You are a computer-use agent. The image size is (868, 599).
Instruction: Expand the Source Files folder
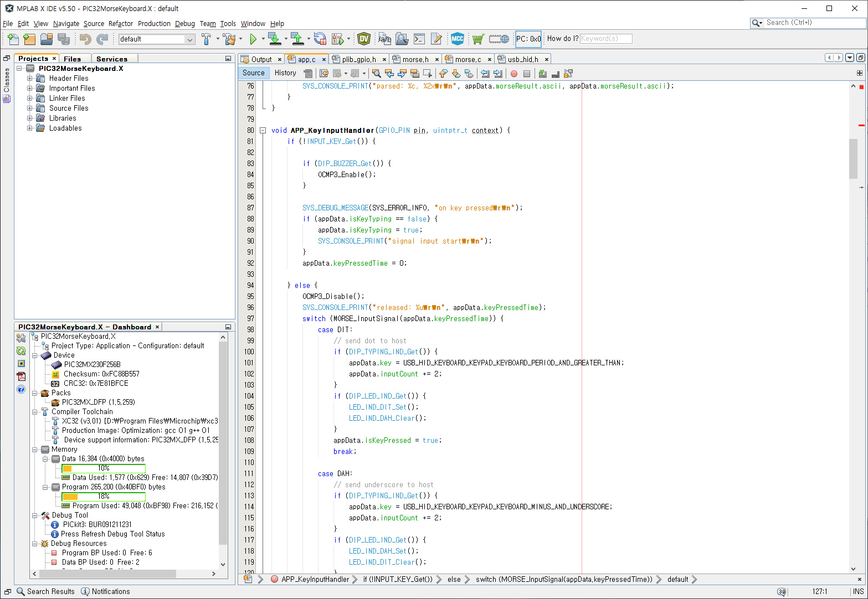pyautogui.click(x=30, y=109)
